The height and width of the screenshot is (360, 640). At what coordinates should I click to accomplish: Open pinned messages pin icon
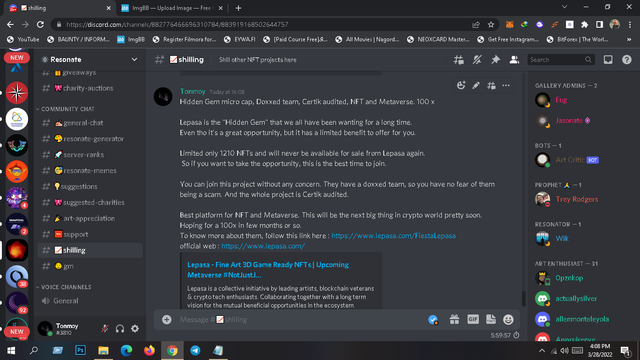point(495,60)
